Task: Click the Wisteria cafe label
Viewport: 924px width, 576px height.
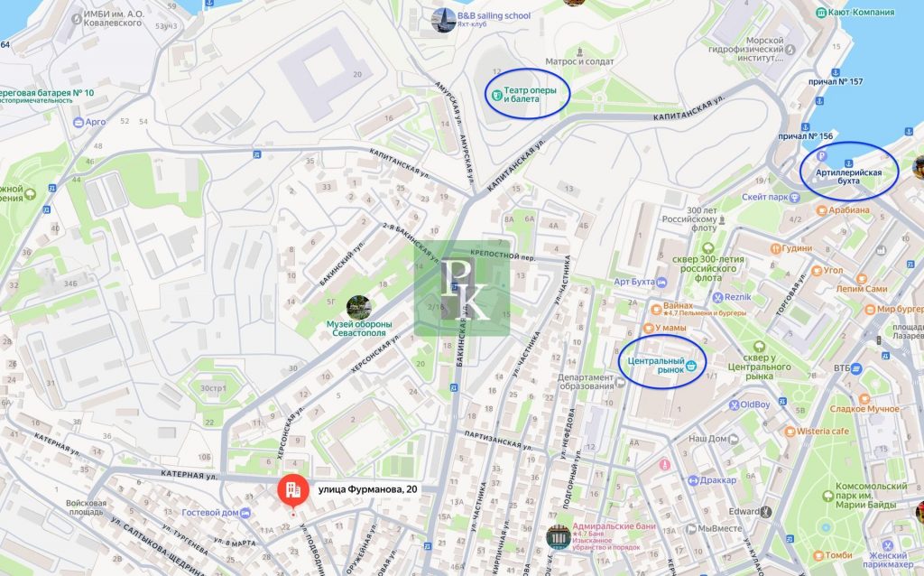Action: point(823,431)
